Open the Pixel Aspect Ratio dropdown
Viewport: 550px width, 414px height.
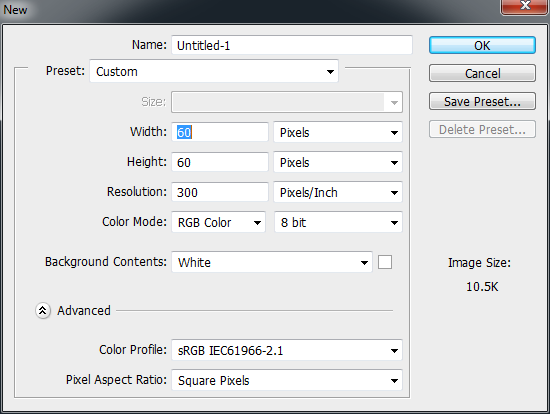(x=287, y=380)
